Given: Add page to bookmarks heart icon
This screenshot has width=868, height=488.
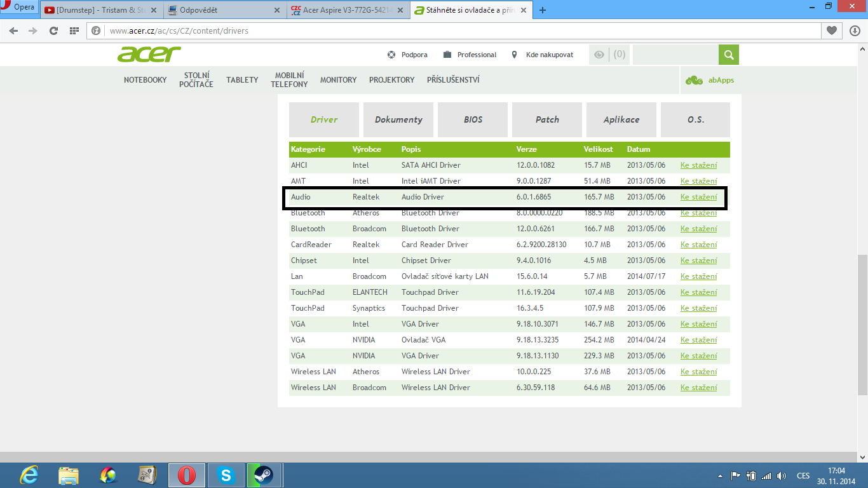Looking at the screenshot, I should pyautogui.click(x=832, y=30).
